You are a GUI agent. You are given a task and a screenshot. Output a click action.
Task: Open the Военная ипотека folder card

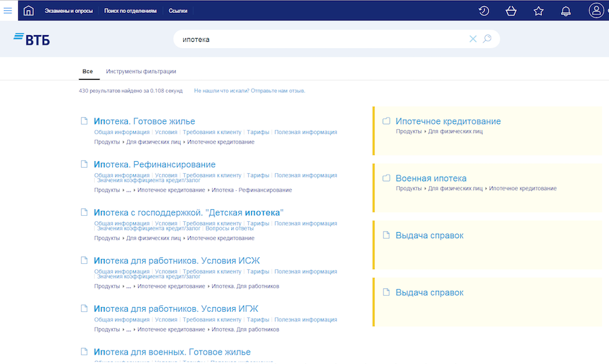430,179
